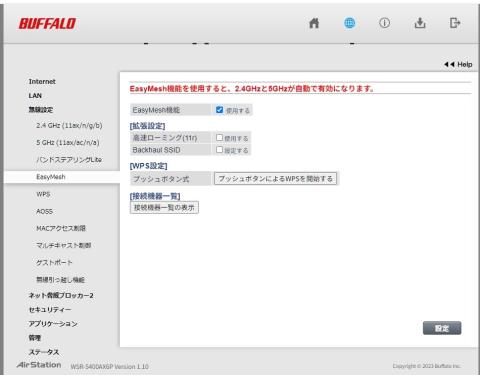Expand ステータス menu section

coord(44,352)
